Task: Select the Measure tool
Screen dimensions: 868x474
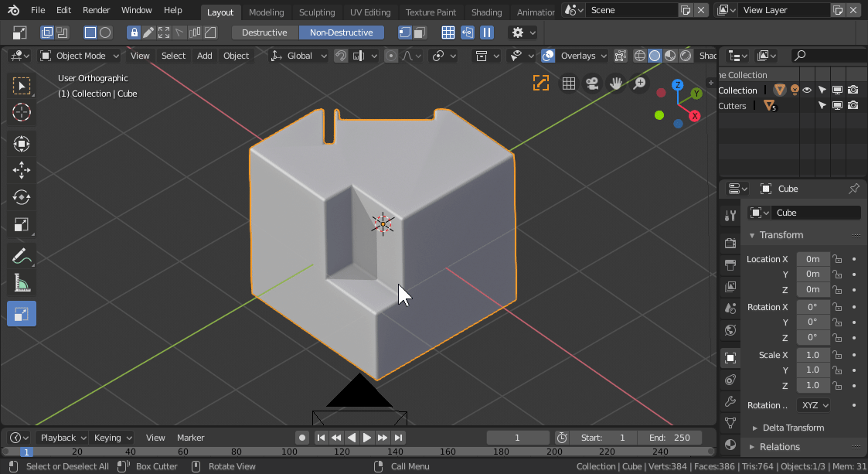Action: point(22,284)
